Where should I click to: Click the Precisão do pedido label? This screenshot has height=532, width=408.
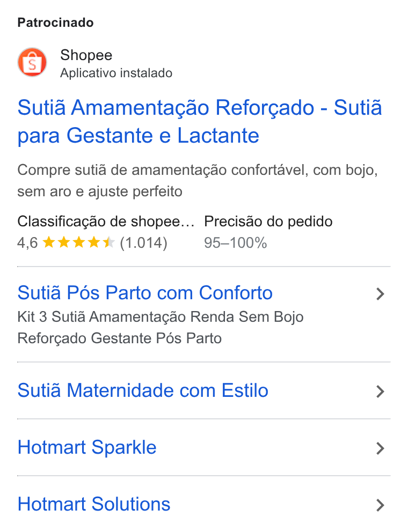(x=268, y=221)
